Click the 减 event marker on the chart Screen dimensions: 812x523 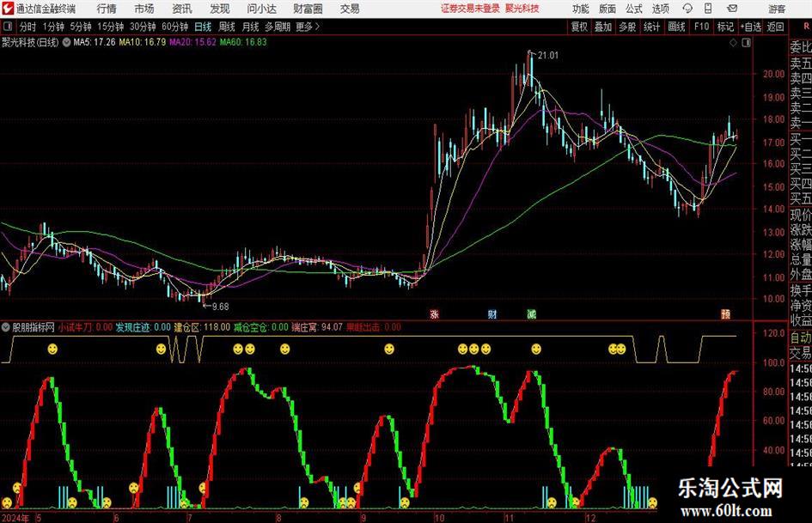coord(531,314)
